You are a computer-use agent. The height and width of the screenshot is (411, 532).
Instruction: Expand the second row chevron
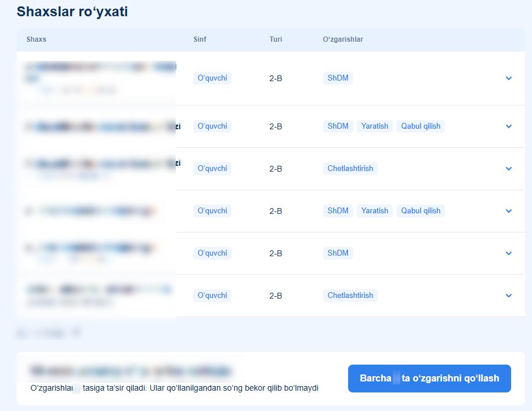click(508, 126)
